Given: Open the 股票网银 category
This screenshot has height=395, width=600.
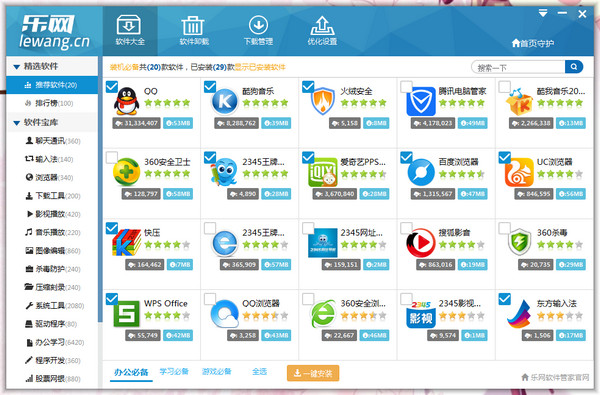Looking at the screenshot, I should point(52,379).
